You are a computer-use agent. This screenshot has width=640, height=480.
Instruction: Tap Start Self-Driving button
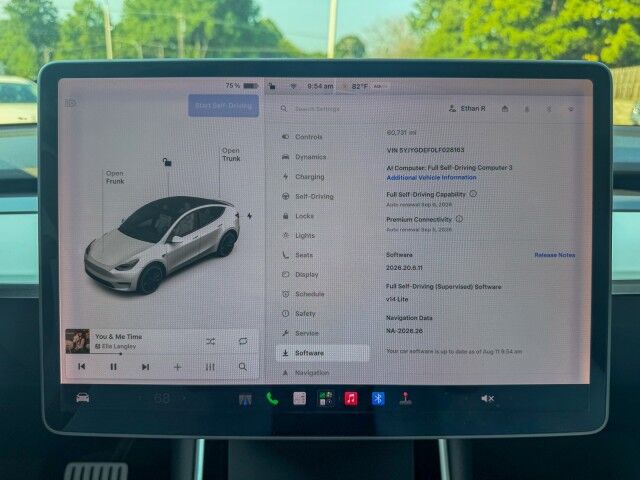[223, 106]
